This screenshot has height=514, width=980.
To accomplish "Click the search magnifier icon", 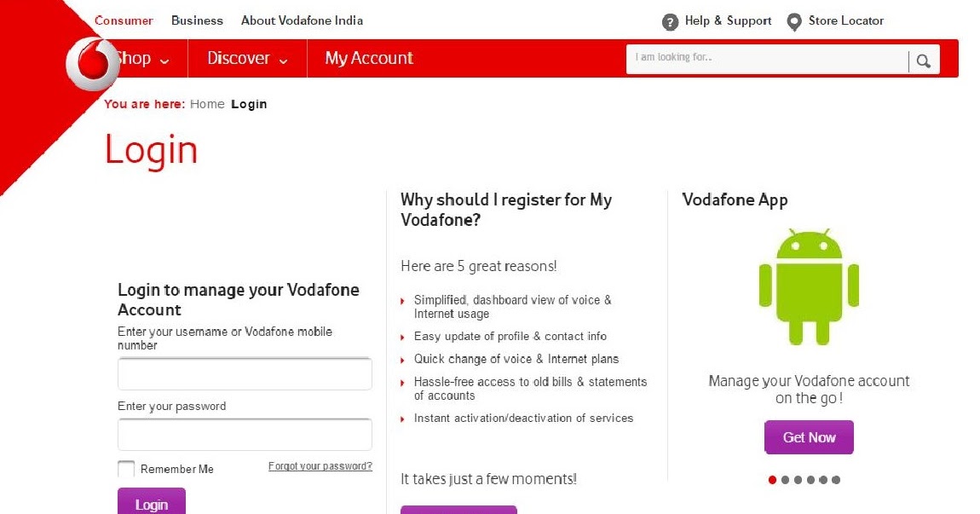I will tap(923, 61).
